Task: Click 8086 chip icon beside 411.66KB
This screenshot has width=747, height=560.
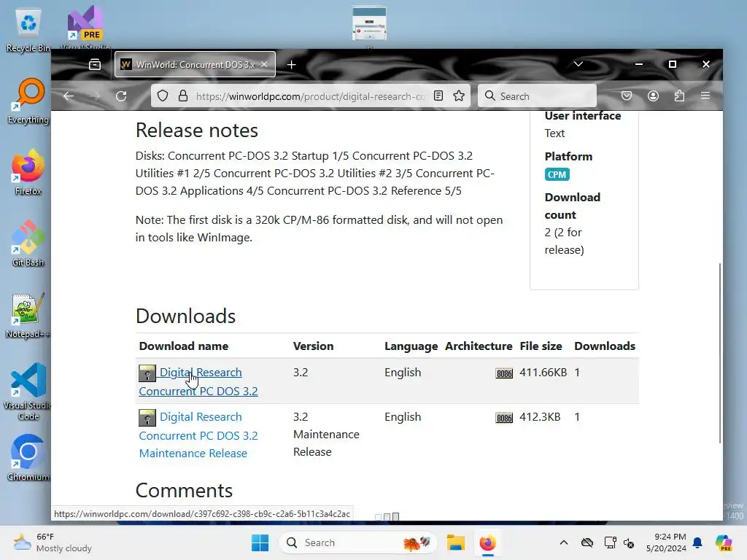Action: [x=504, y=373]
